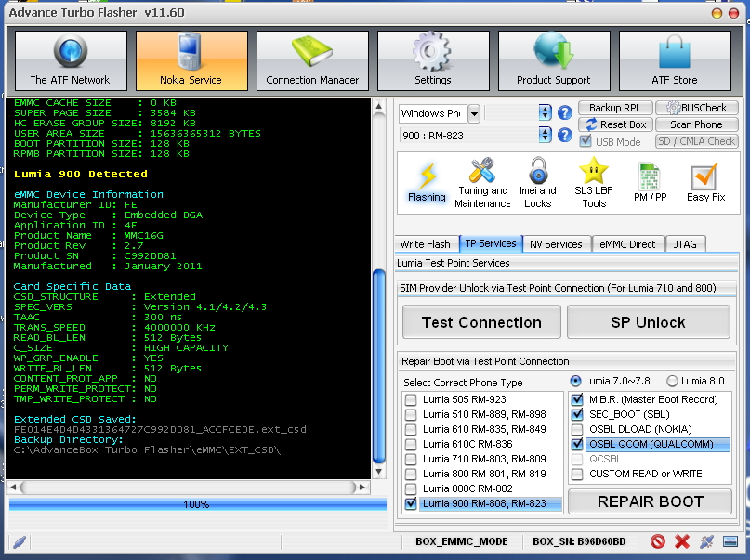Open the Write Flash tab
The height and width of the screenshot is (560, 750).
426,244
